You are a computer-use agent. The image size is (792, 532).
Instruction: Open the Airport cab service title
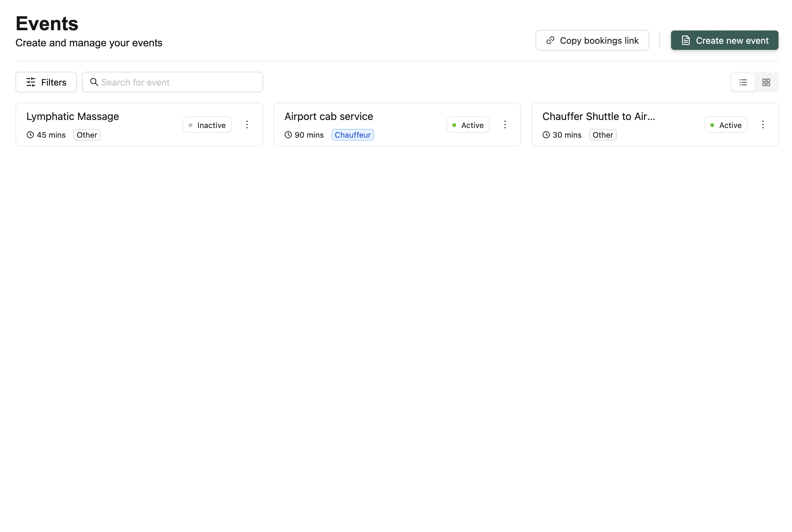coord(328,116)
